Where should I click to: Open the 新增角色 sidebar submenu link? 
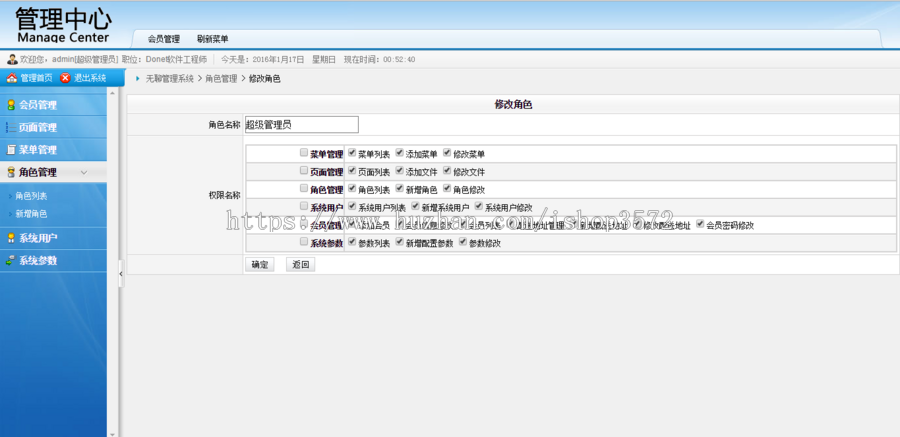(32, 214)
